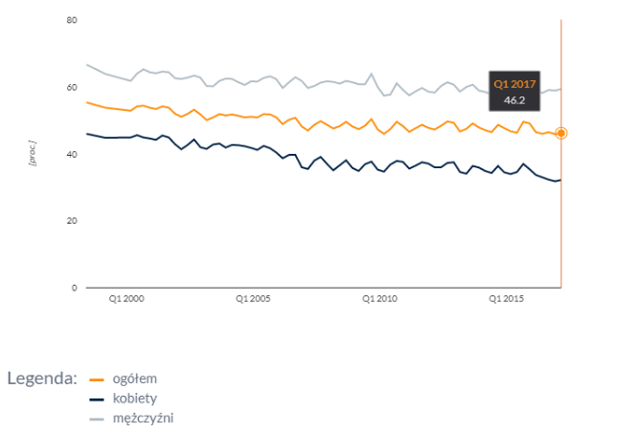Image resolution: width=640 pixels, height=432 pixels.
Task: Click the 60 value on the y-axis
Action: point(71,88)
